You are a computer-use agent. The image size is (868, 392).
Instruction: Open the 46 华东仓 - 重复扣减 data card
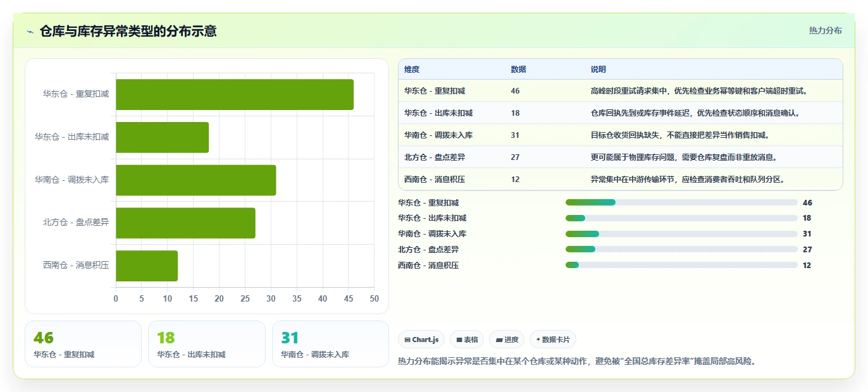[83, 344]
